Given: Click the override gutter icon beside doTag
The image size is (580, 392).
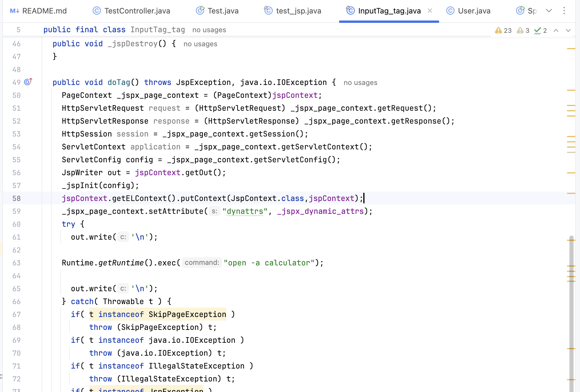Looking at the screenshot, I should [x=28, y=82].
